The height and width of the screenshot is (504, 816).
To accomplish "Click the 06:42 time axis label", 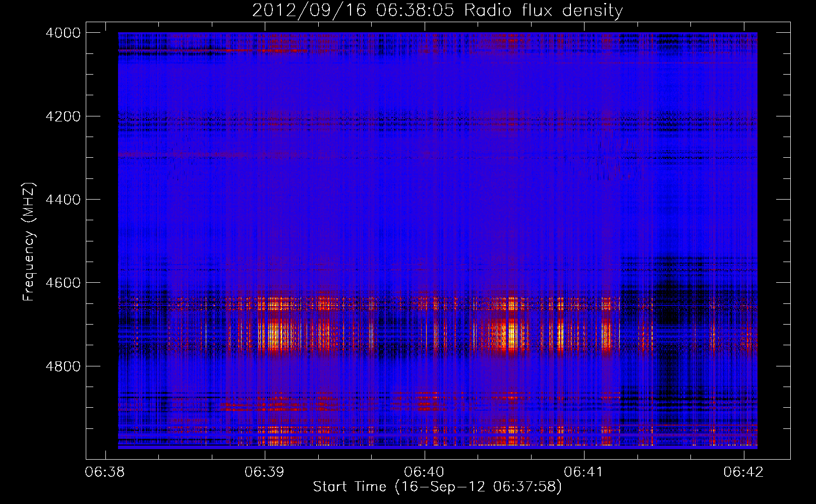I will 743,472.
